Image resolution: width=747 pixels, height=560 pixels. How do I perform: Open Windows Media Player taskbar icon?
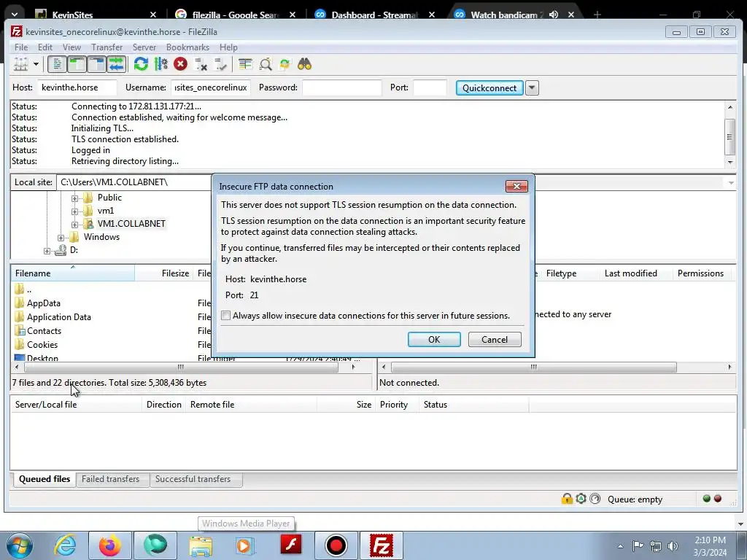(245, 545)
